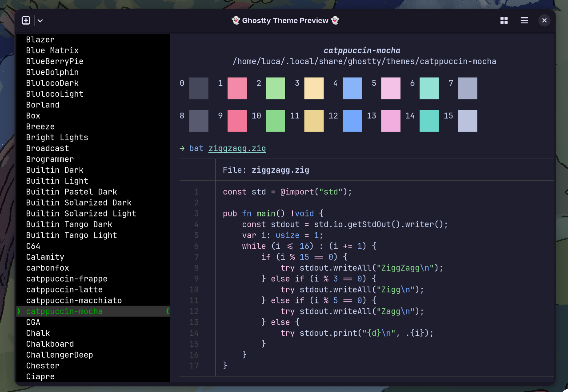Open a new tab with the plus icon

click(x=26, y=21)
